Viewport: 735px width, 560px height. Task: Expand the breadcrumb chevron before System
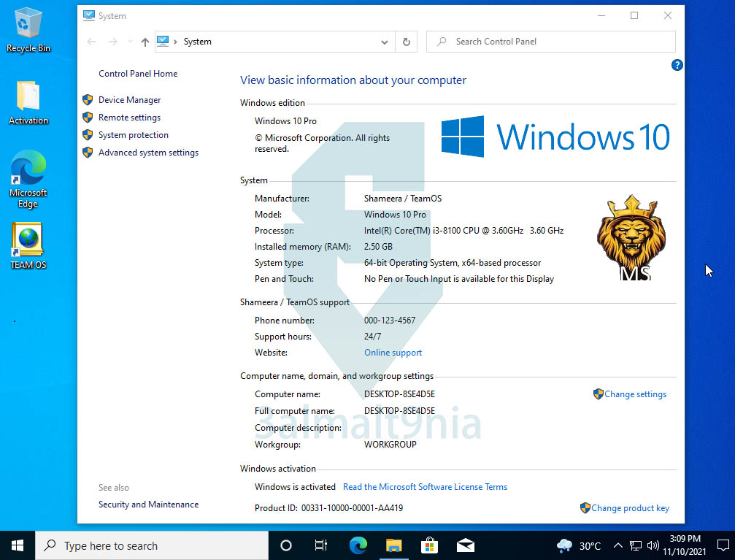click(x=175, y=42)
